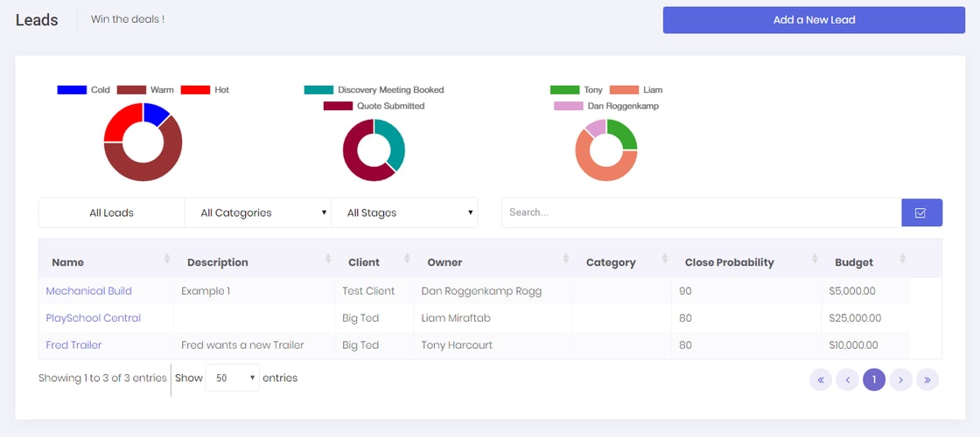Click the Close Probability column header text

(730, 263)
